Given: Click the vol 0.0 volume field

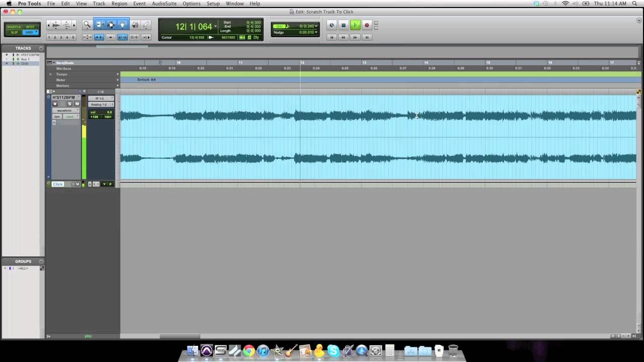Looking at the screenshot, I should click(101, 112).
